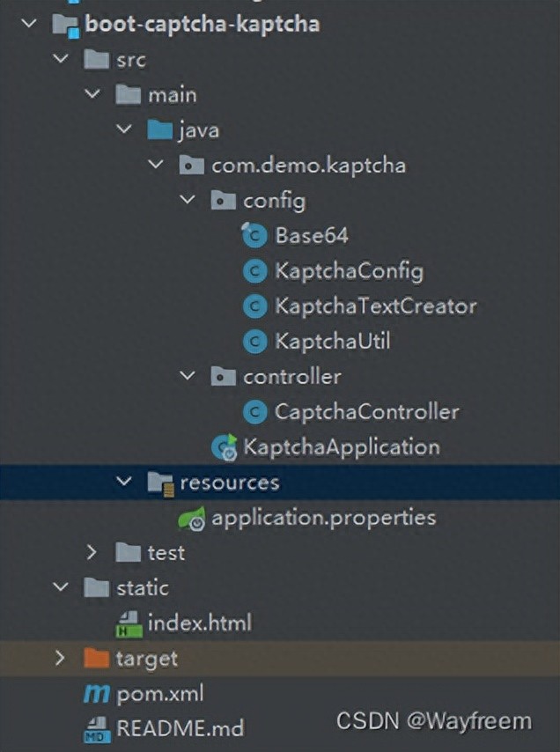
Task: Select the boot-captcha-kaptcha project name
Action: (x=202, y=24)
